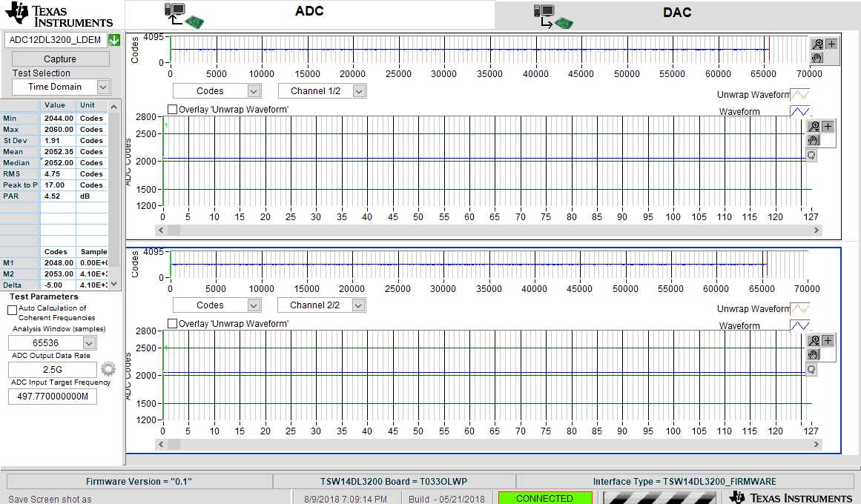Enable Overlay 'Unwrap Waveform' in Channel 1 plot

pyautogui.click(x=173, y=110)
